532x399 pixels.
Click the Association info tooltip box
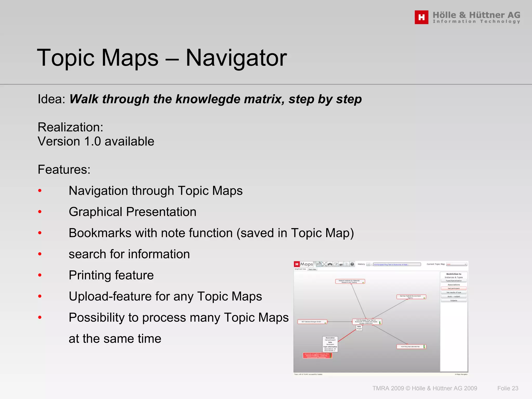tap(330, 344)
